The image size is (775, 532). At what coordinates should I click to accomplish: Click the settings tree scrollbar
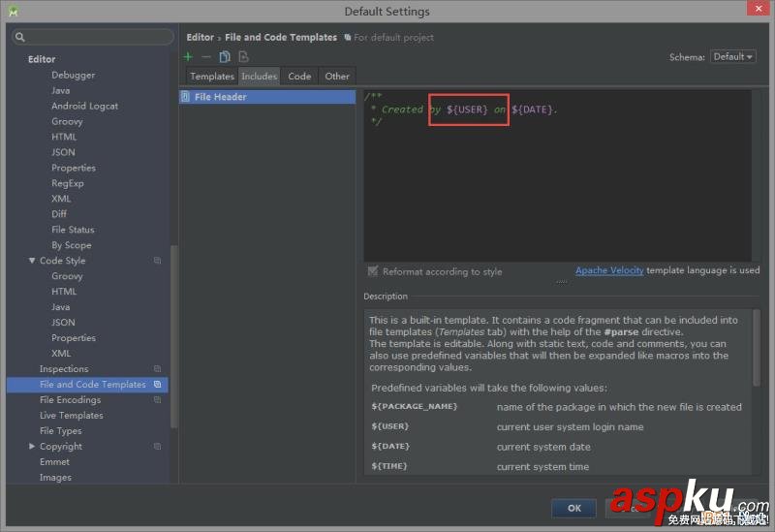click(x=173, y=336)
